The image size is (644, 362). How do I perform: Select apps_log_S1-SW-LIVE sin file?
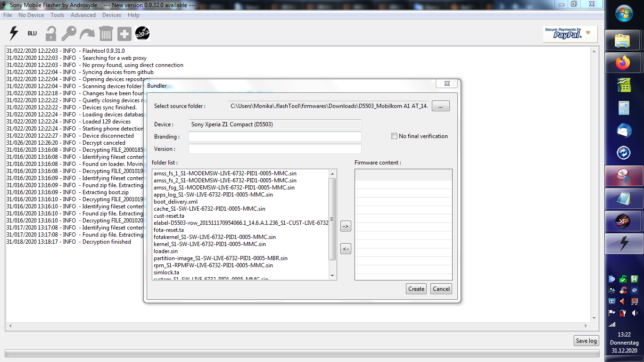[x=213, y=195]
